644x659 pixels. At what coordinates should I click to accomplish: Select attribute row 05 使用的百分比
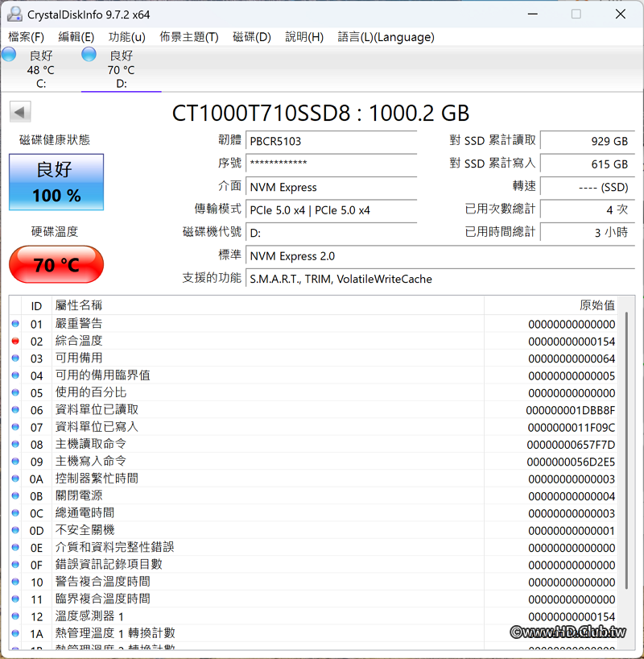(313, 392)
